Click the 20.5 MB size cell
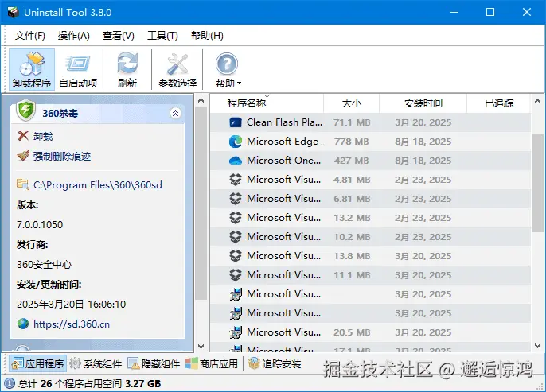 [x=352, y=332]
